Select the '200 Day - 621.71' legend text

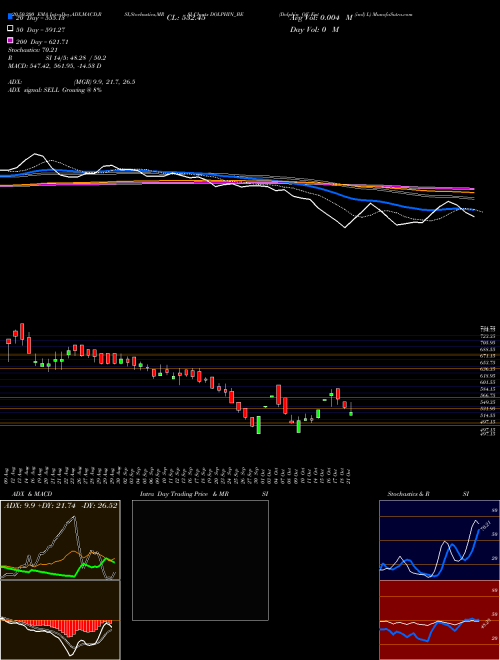42,42
